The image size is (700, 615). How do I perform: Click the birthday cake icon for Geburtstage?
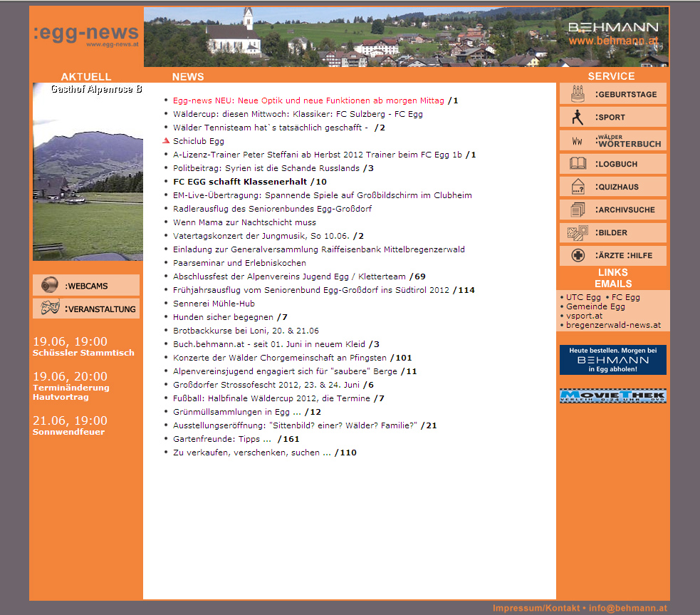(x=578, y=94)
